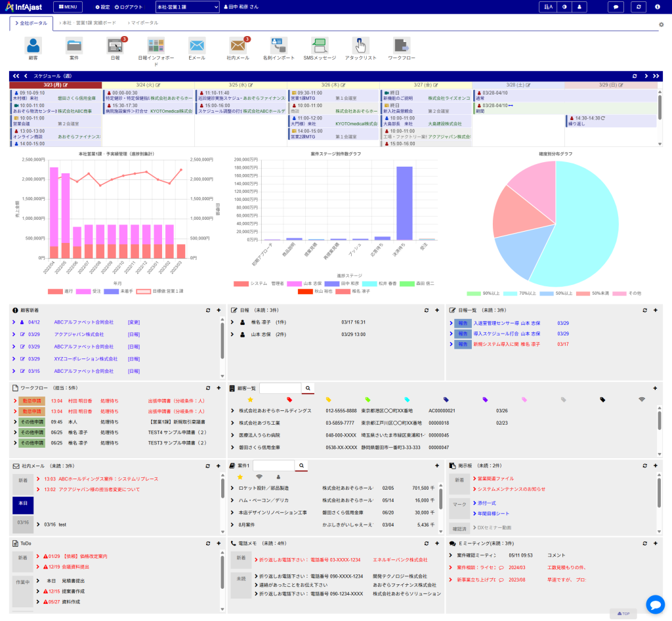The image size is (672, 621).
Task: Open the 顧客 (Customer) icon
Action: click(x=33, y=45)
